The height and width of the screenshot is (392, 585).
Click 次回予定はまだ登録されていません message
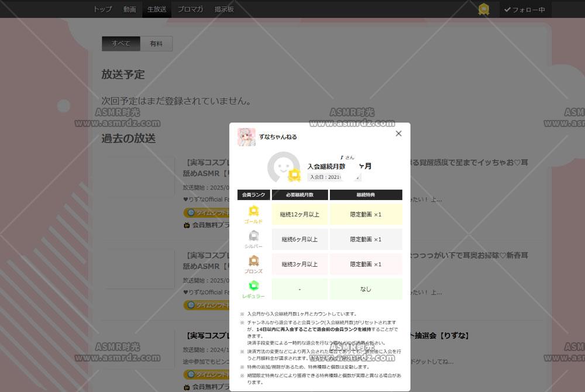[177, 101]
